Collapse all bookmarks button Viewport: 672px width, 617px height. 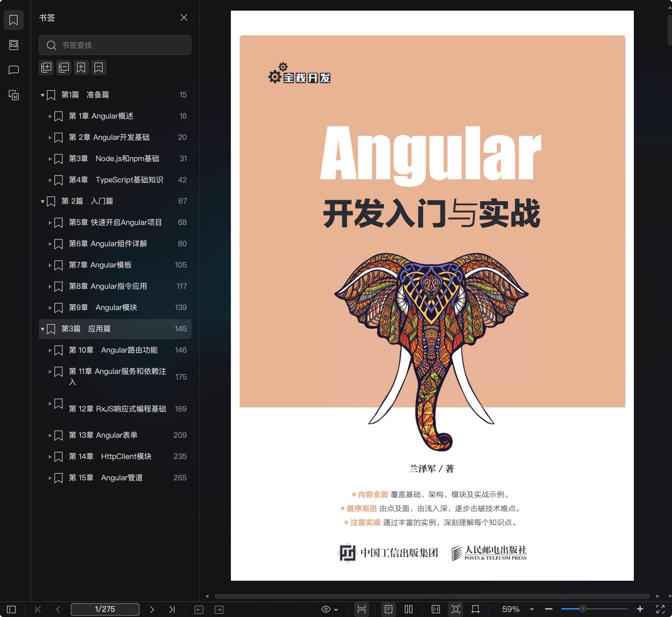pos(64,68)
